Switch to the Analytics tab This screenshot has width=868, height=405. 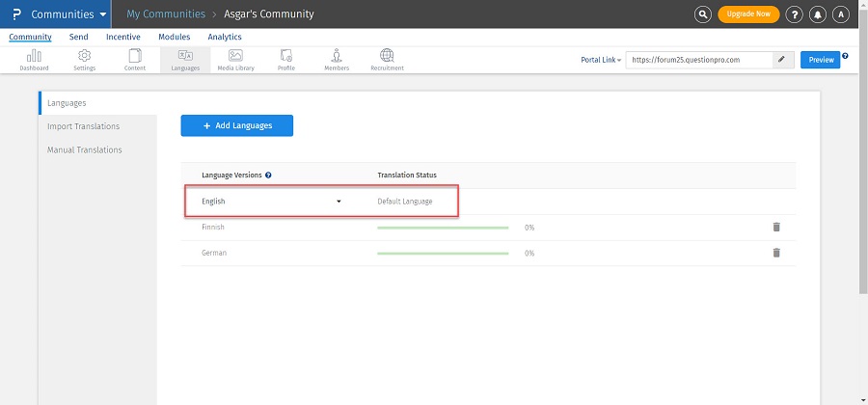pyautogui.click(x=225, y=37)
